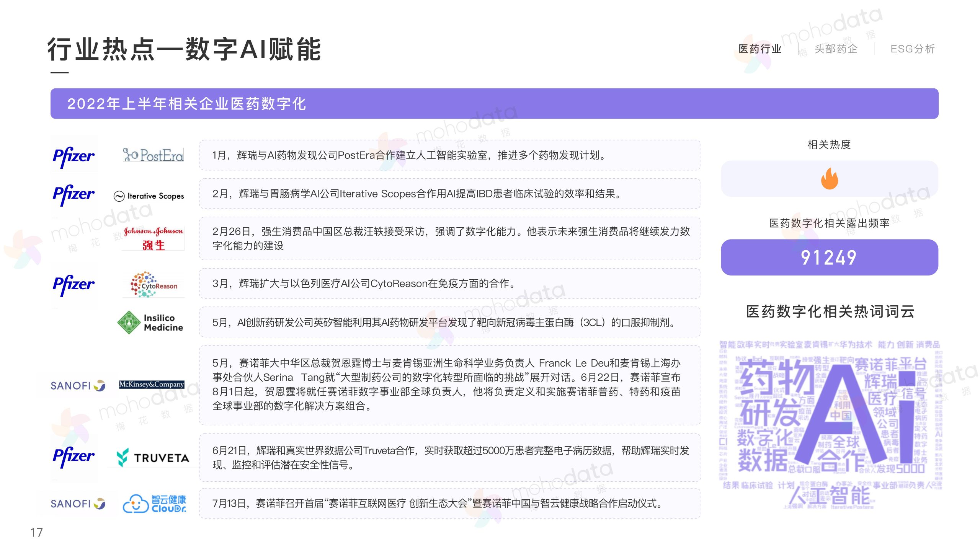This screenshot has width=980, height=551.
Task: Click the Truveta logo
Action: (153, 457)
